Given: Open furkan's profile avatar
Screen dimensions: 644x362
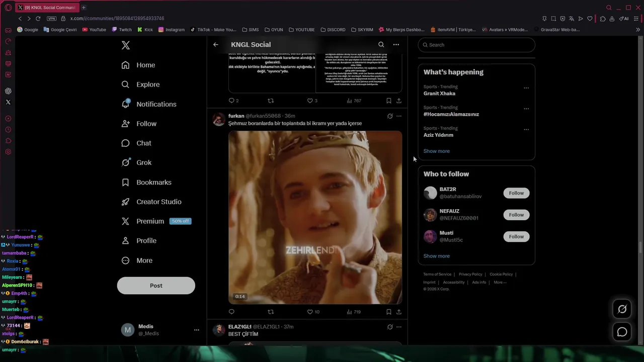Looking at the screenshot, I should click(x=219, y=119).
